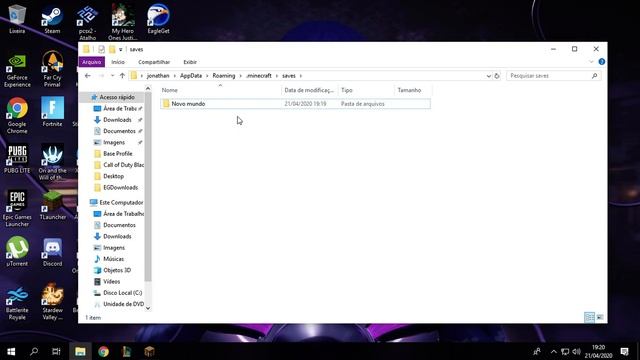Open the Compartilhar tab
Viewport: 640px width, 360px height.
click(154, 62)
